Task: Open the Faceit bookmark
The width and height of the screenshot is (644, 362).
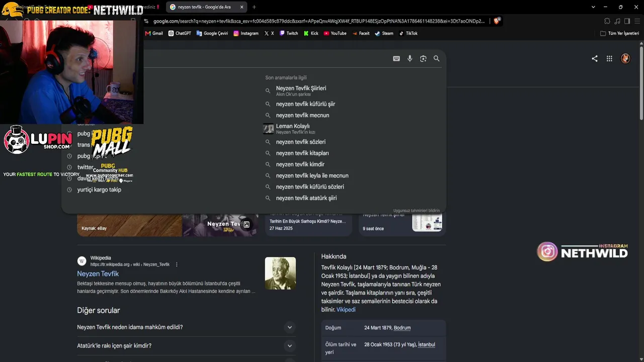Action: 361,33
